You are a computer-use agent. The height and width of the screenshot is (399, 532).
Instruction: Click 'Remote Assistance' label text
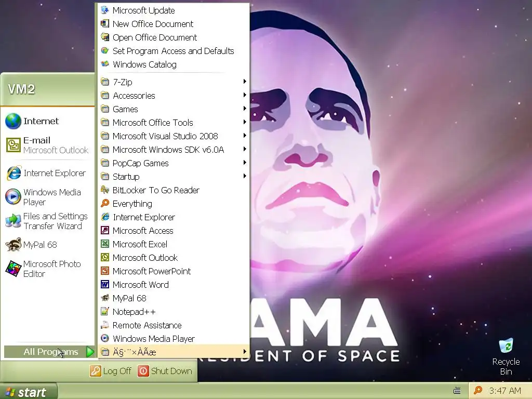coord(147,325)
